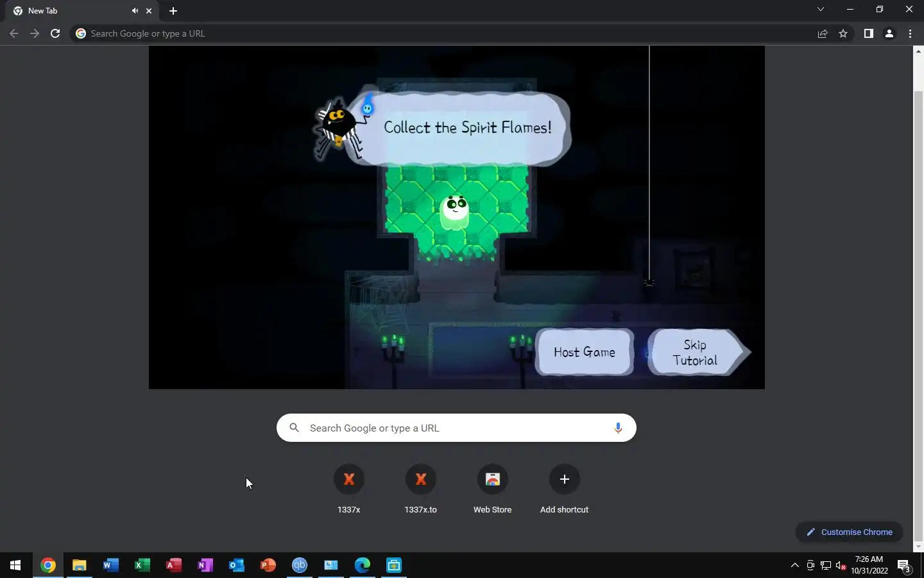Open File Explorer from taskbar
Screen dimensions: 924x578
tap(79, 565)
